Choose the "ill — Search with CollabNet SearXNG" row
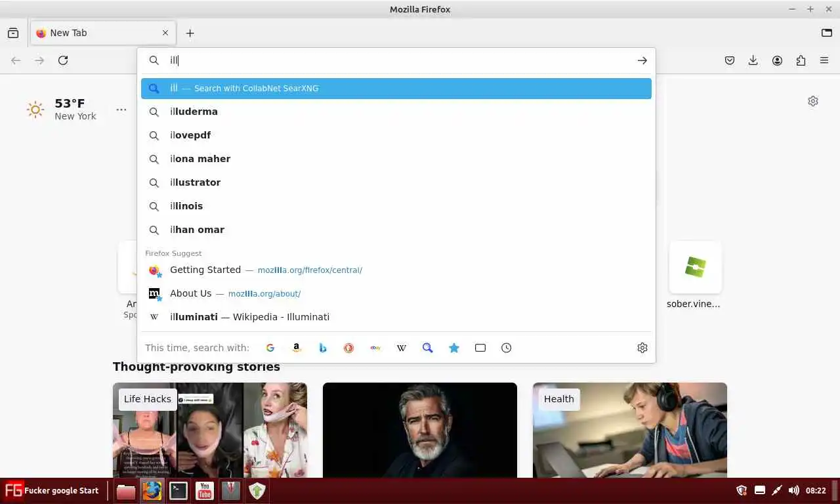 pos(396,88)
